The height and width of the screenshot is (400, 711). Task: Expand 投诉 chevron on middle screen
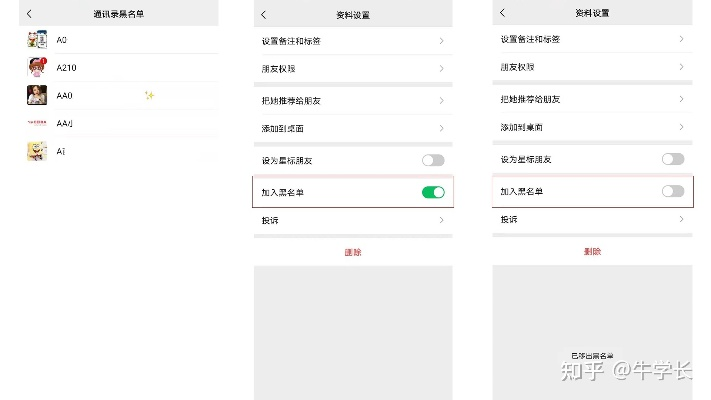(441, 220)
